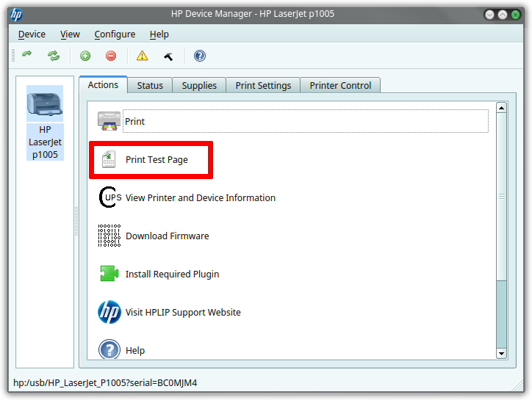Image resolution: width=532 pixels, height=400 pixels.
Task: Switch to the Actions tab
Action: pyautogui.click(x=103, y=84)
